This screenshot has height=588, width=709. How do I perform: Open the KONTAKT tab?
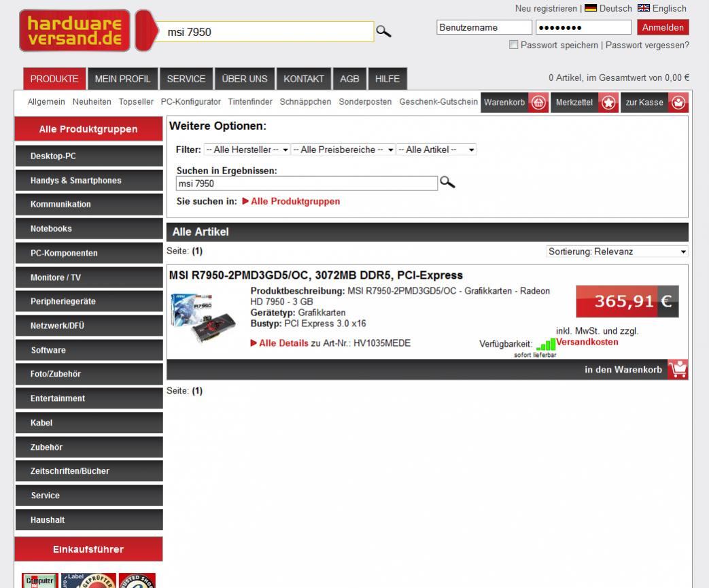[304, 79]
